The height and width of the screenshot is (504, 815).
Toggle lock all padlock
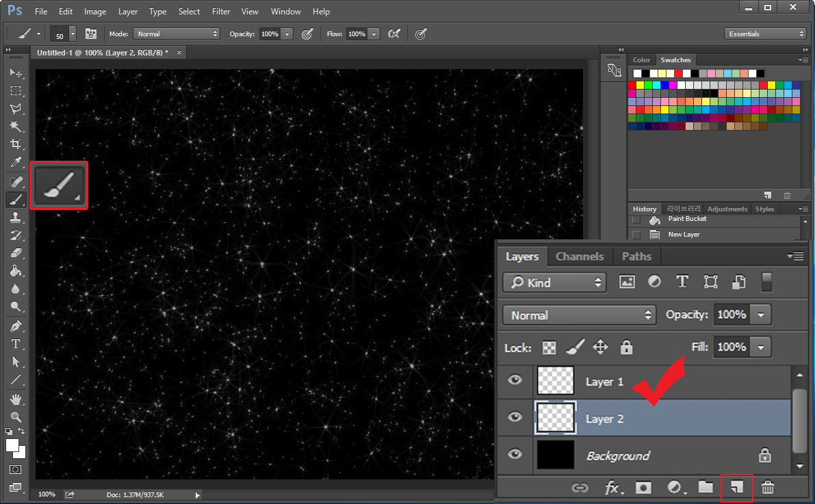pyautogui.click(x=626, y=347)
